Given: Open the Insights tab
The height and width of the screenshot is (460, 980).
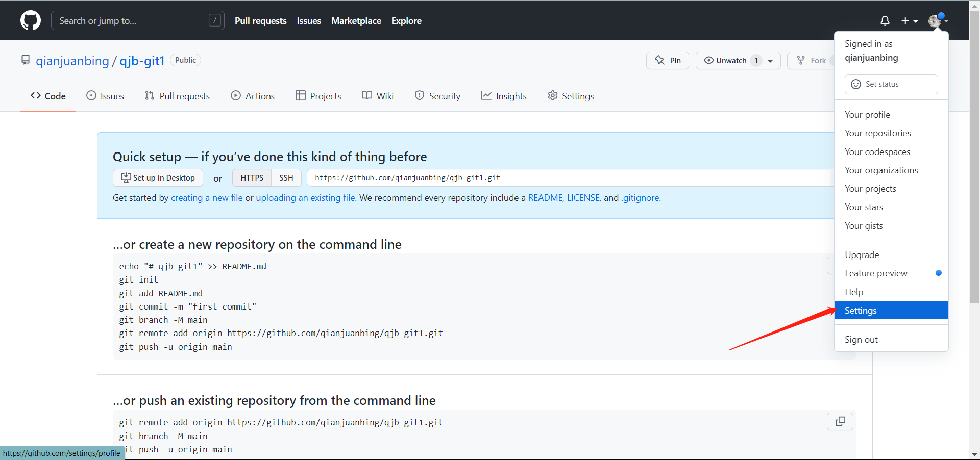Looking at the screenshot, I should point(504,96).
